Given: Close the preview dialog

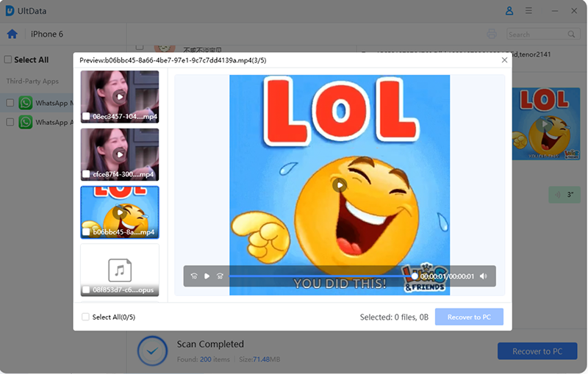Looking at the screenshot, I should click(x=504, y=60).
